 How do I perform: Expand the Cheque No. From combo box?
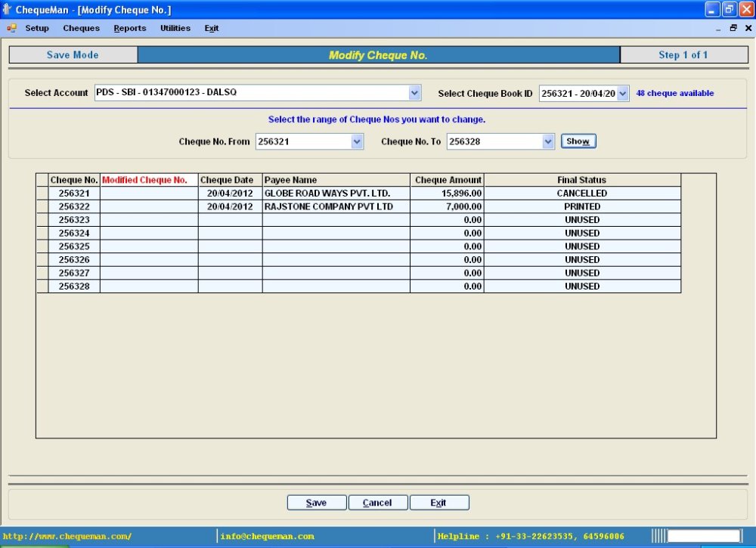point(355,141)
